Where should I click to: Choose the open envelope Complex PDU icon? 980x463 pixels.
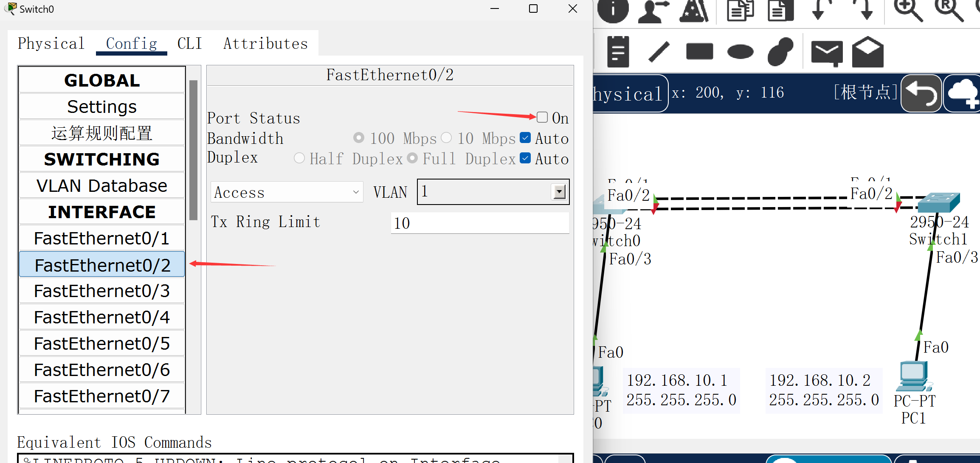point(867,52)
